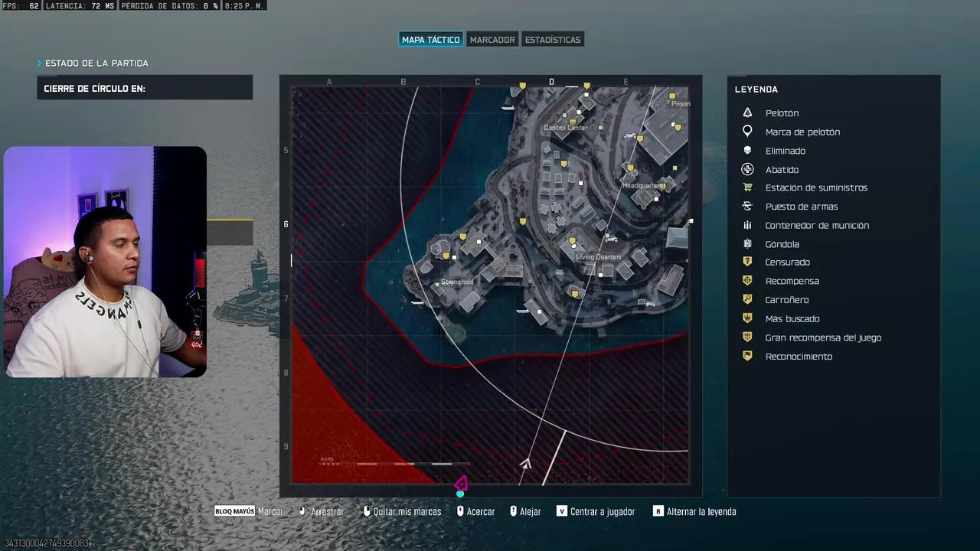Click the scroll-down mouse icon beside Alejar
This screenshot has width=980, height=551.
coord(513,511)
